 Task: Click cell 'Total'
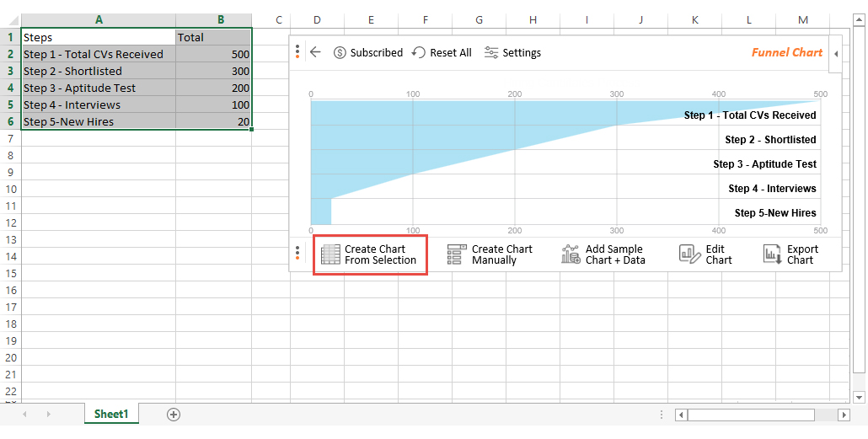pos(214,37)
